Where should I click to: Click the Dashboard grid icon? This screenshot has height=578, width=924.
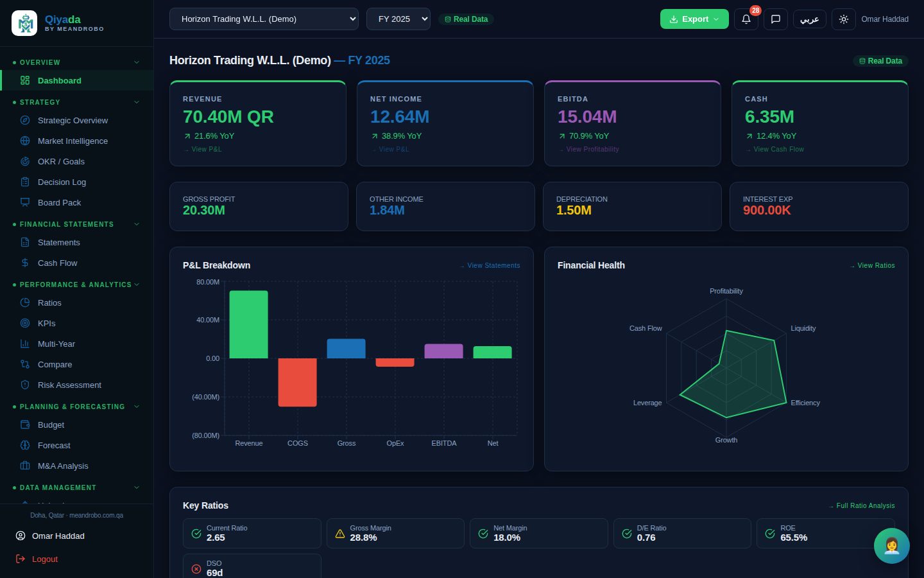click(25, 80)
